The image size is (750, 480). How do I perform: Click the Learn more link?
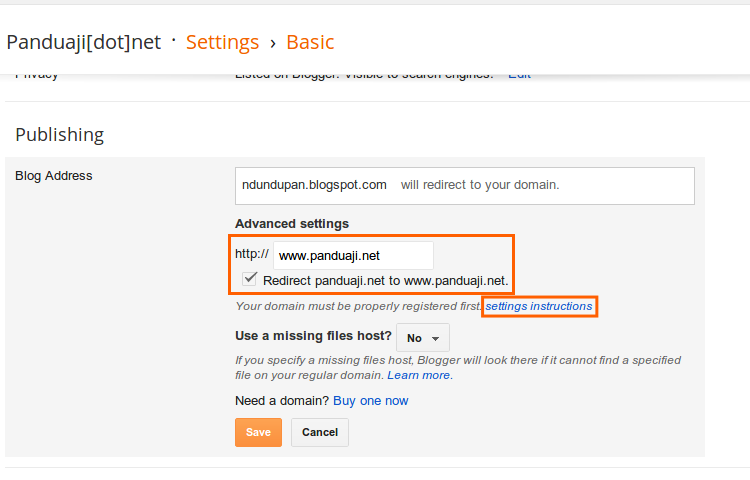coord(419,375)
